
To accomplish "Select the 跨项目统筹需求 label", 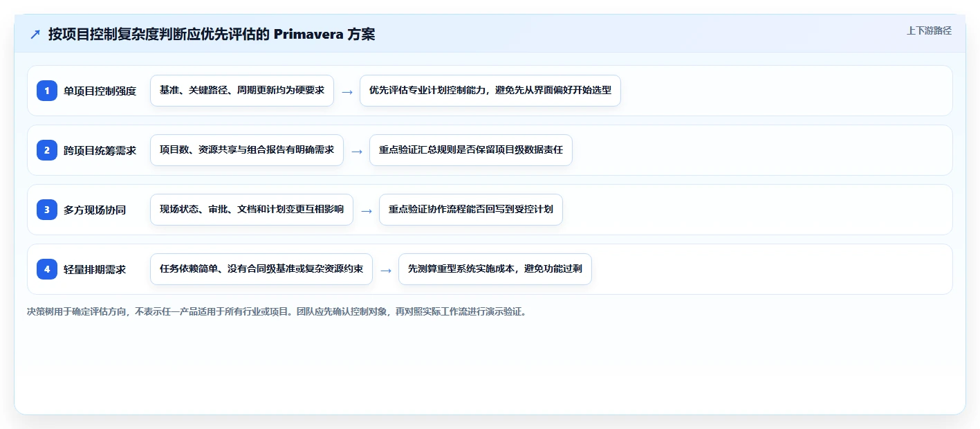I will pyautogui.click(x=100, y=150).
